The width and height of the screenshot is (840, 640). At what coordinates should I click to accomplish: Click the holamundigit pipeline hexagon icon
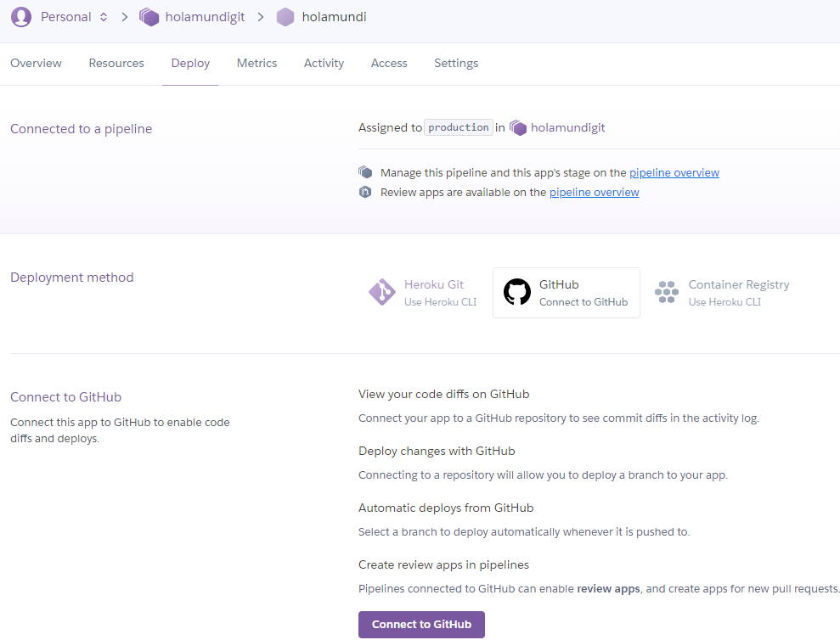coord(149,16)
